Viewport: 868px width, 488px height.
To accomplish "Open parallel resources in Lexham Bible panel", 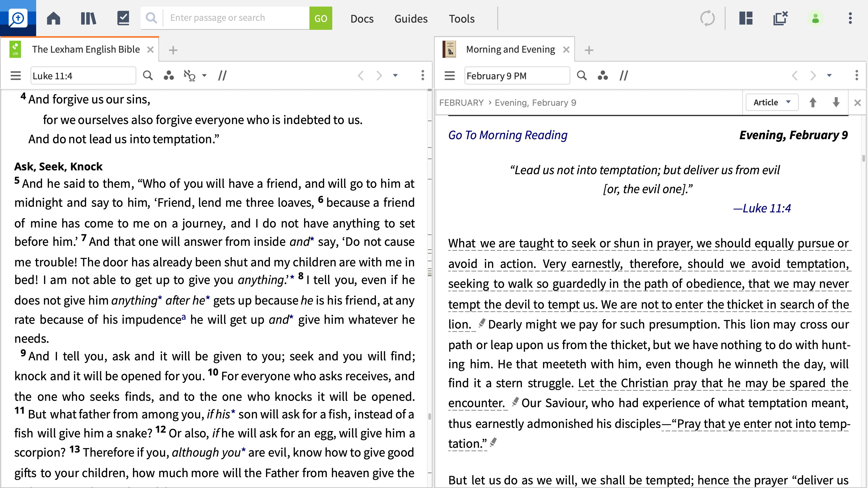I will [x=222, y=75].
